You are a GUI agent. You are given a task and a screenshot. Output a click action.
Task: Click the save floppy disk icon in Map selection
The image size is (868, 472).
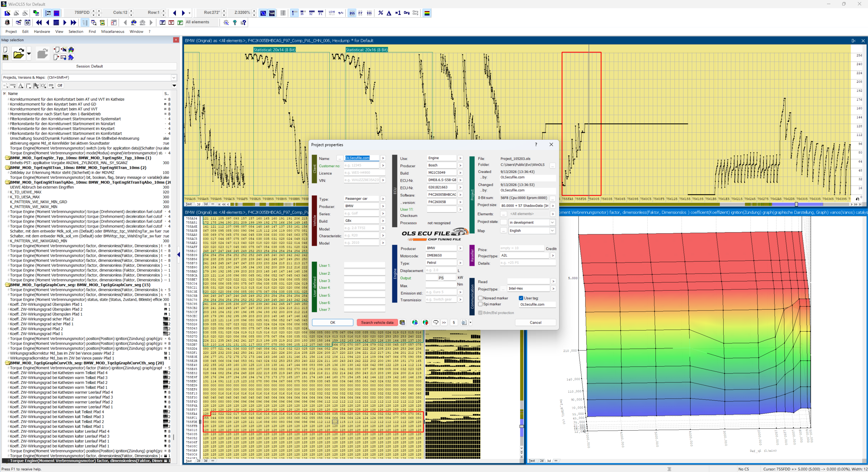(5, 57)
